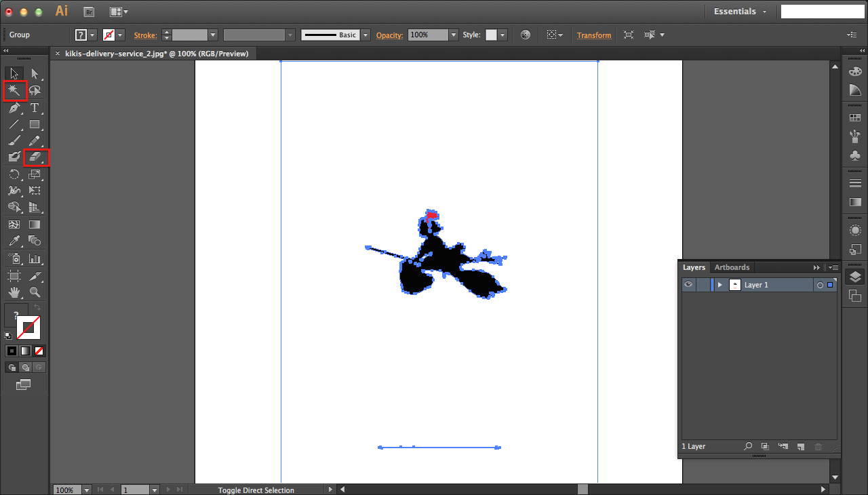
Task: Click the Transform link in the control bar
Action: (594, 35)
